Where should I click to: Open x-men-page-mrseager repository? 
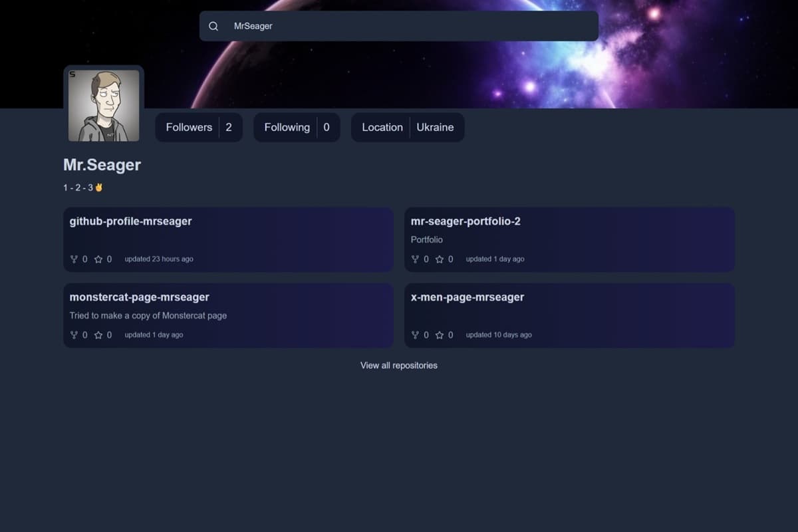[569, 315]
